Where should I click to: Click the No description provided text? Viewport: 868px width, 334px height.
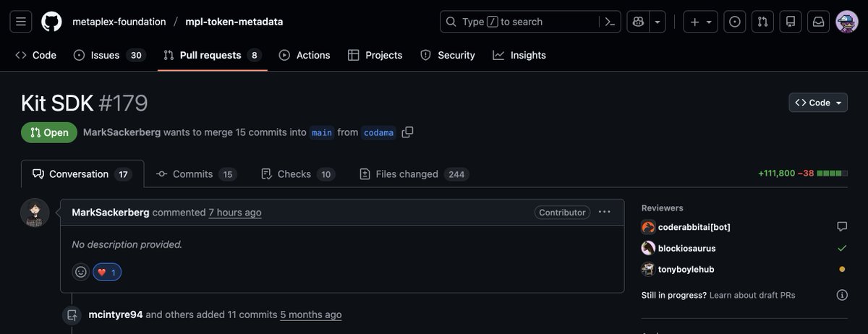[127, 244]
